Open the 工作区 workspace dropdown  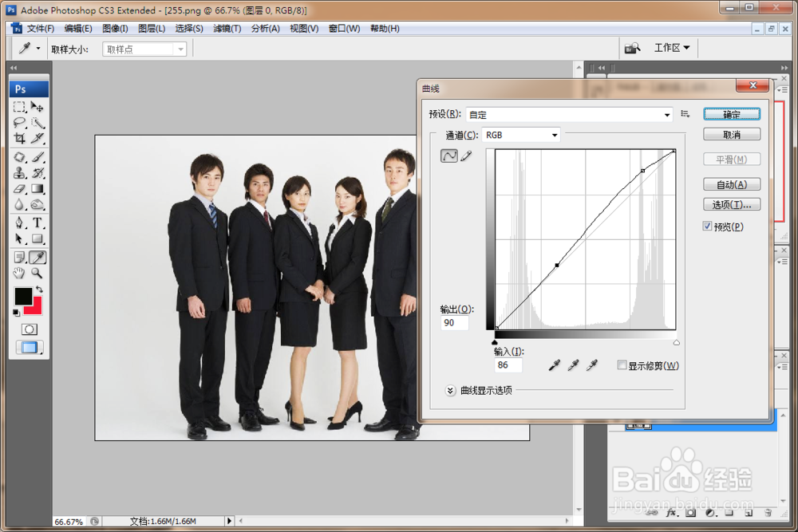[x=672, y=48]
